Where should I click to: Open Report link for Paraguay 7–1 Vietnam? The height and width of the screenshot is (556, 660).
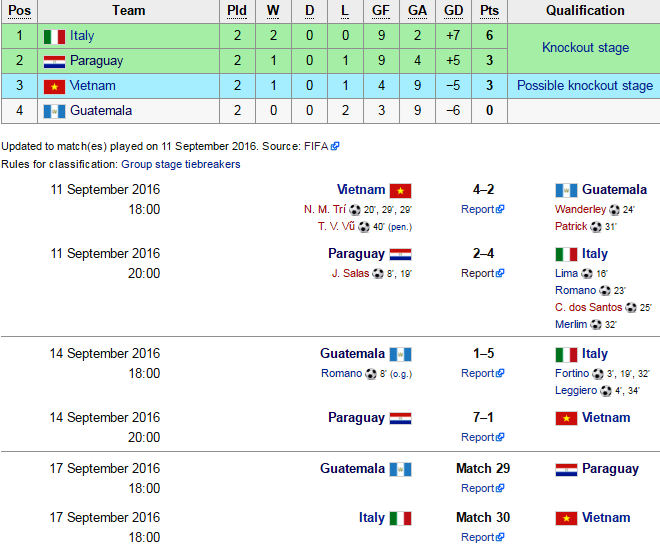482,437
